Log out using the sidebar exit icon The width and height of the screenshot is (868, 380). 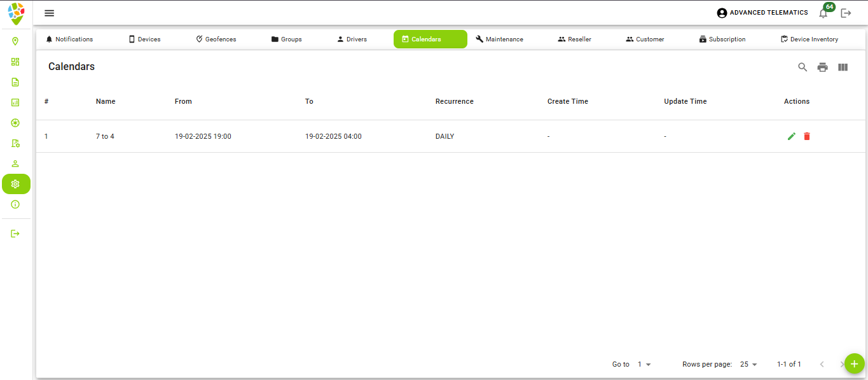tap(16, 233)
